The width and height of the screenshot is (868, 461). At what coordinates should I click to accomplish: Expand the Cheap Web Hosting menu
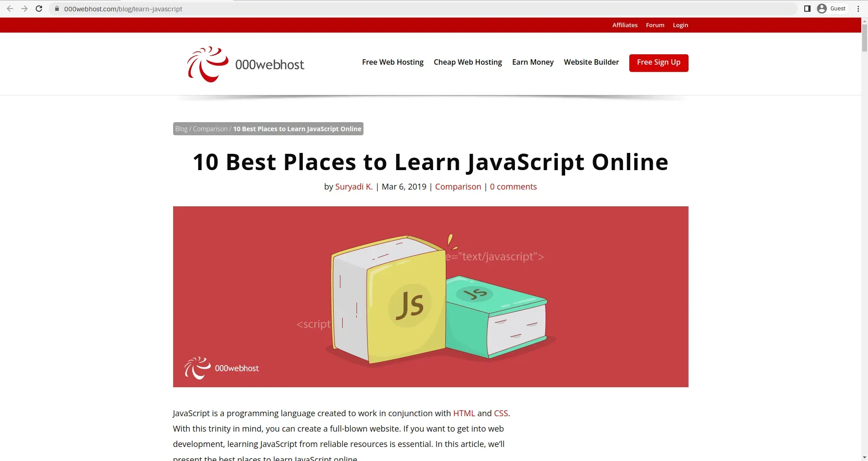coord(467,62)
